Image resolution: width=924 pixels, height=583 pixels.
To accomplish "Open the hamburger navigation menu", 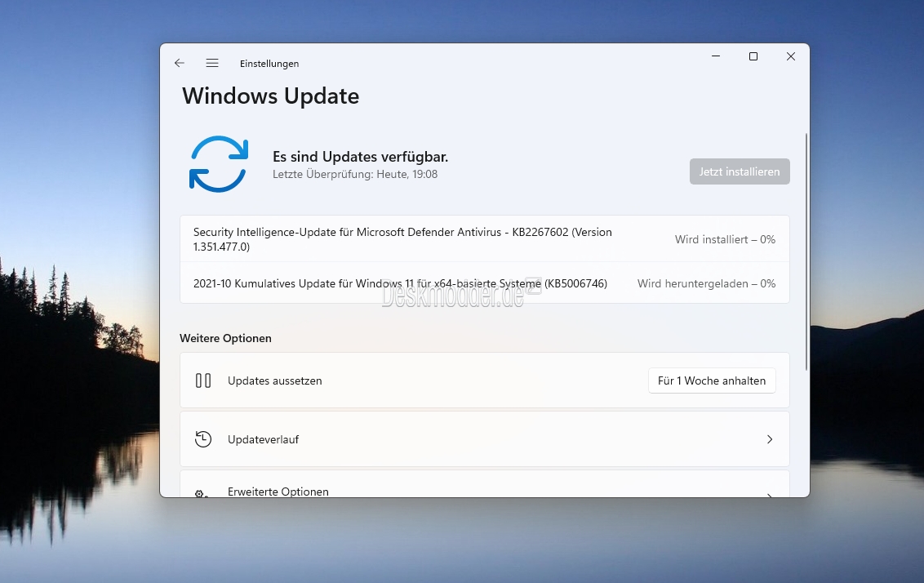I will [x=212, y=63].
